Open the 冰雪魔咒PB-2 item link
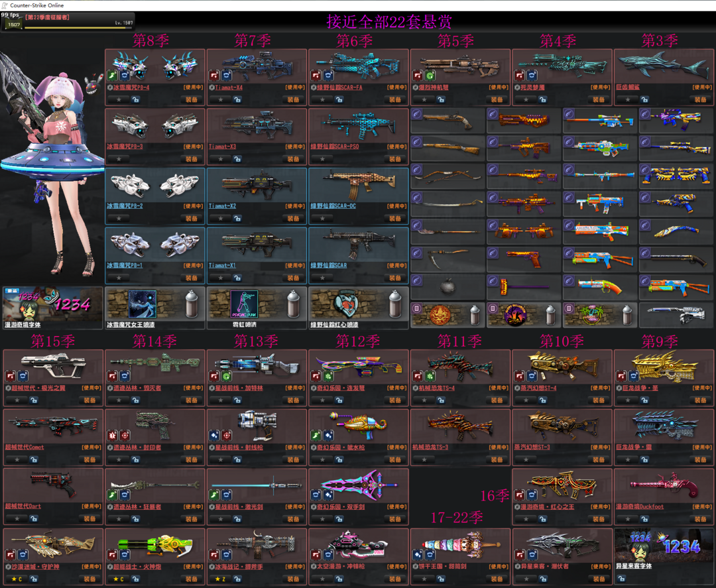The width and height of the screenshot is (716, 588). 125,206
